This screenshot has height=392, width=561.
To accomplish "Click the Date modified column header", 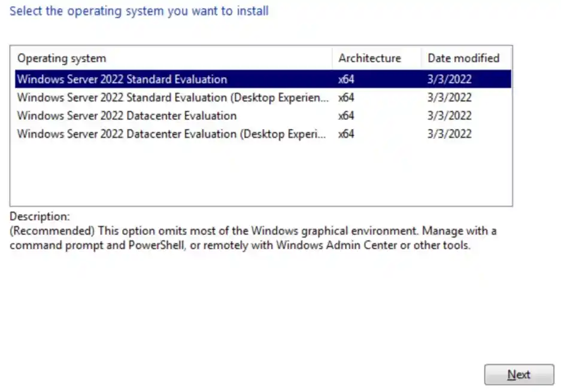I will pos(463,58).
